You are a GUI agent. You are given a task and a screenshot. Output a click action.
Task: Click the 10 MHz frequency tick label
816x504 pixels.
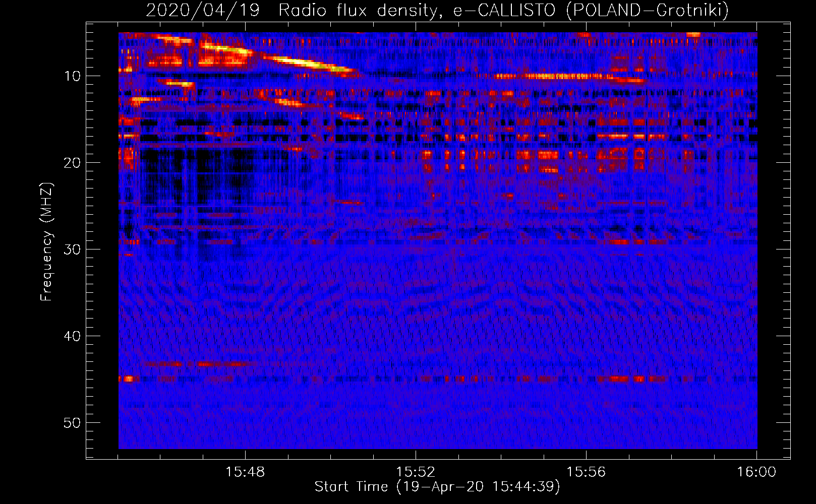73,76
